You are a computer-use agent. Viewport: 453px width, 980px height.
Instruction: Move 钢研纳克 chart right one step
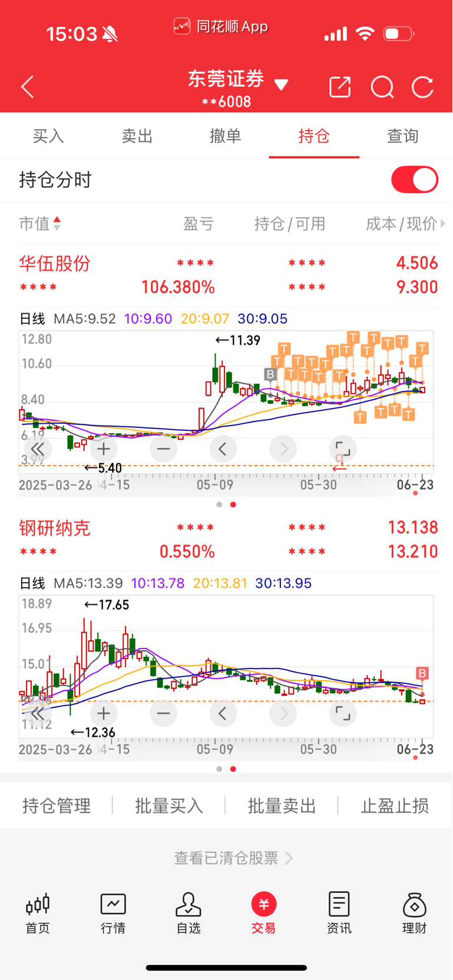click(283, 713)
